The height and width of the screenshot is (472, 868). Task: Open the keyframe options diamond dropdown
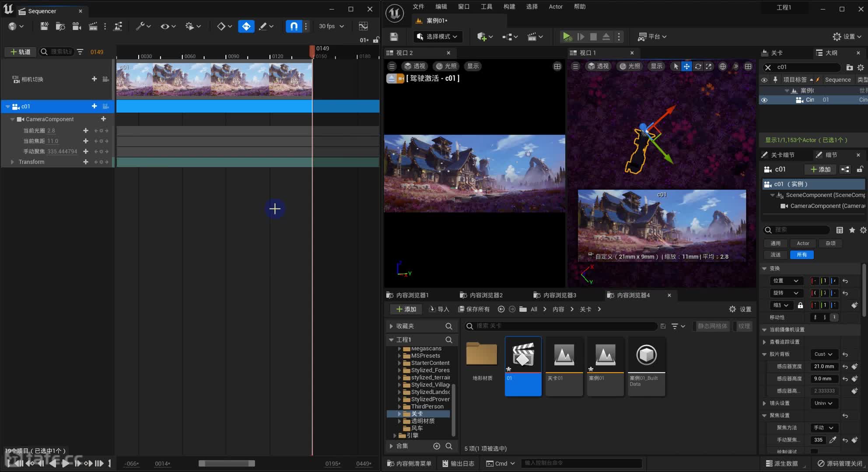[224, 26]
